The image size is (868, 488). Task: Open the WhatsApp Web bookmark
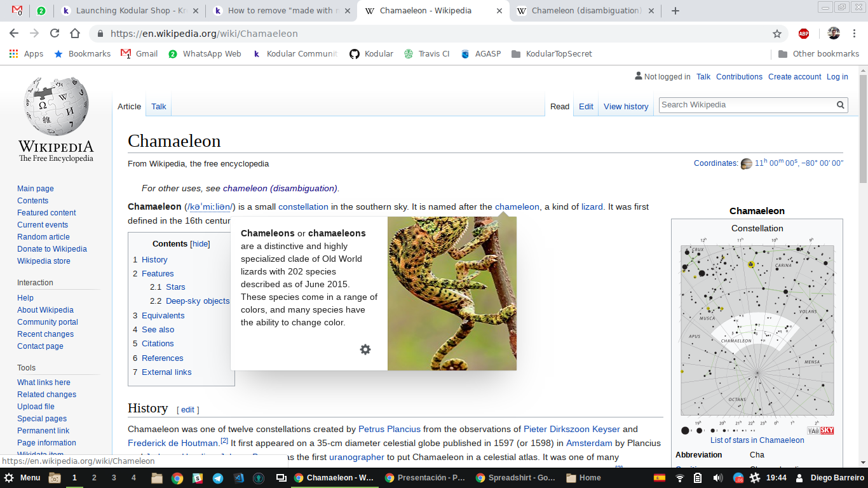(205, 54)
